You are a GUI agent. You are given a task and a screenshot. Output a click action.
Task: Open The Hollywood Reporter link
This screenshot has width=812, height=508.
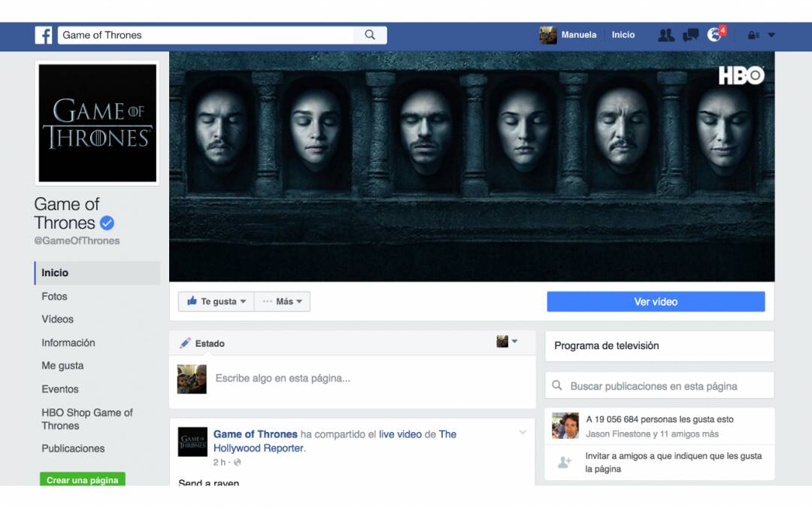coord(335,441)
